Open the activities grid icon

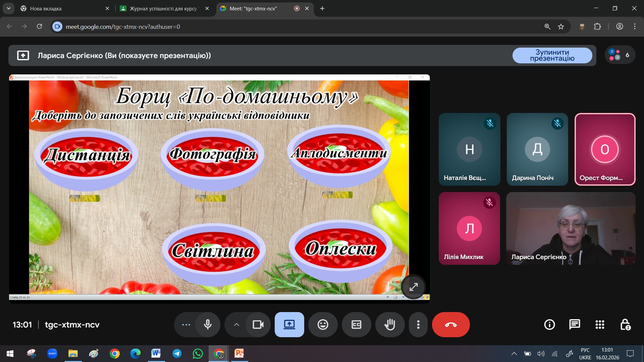tap(600, 324)
